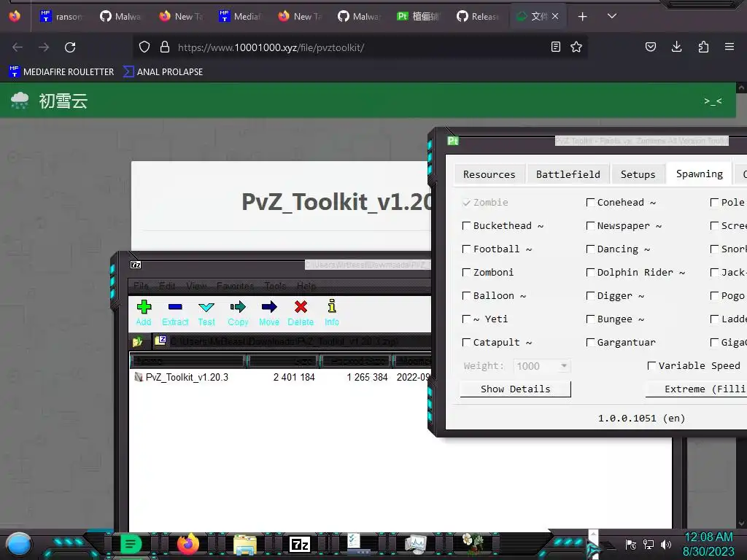The width and height of the screenshot is (747, 560).
Task: Check the Gargantuar option
Action: 590,343
